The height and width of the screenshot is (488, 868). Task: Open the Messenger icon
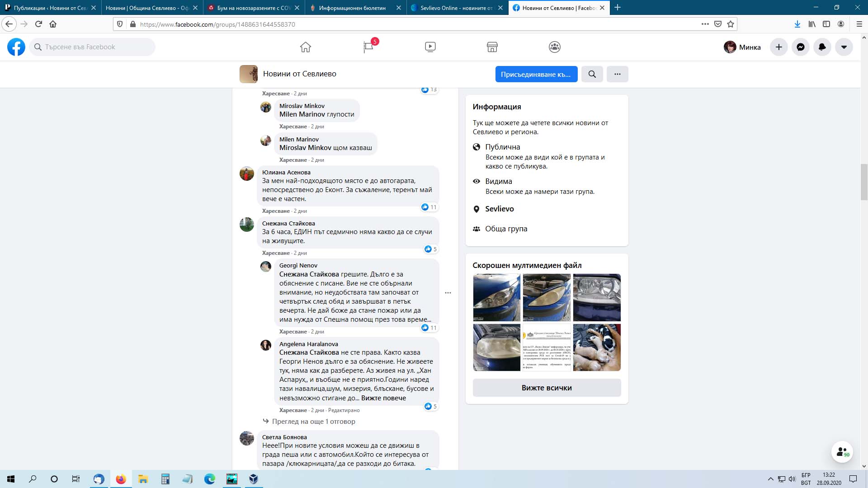(x=801, y=47)
